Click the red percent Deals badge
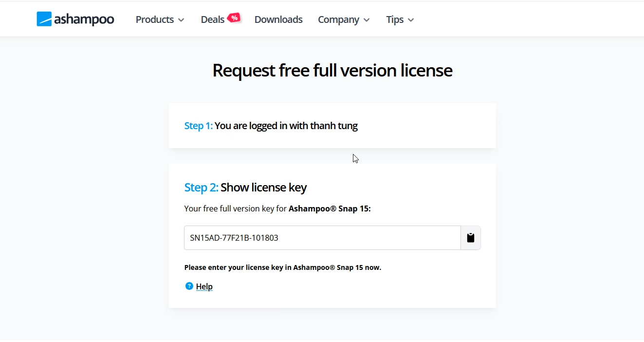This screenshot has width=644, height=342. pyautogui.click(x=234, y=18)
